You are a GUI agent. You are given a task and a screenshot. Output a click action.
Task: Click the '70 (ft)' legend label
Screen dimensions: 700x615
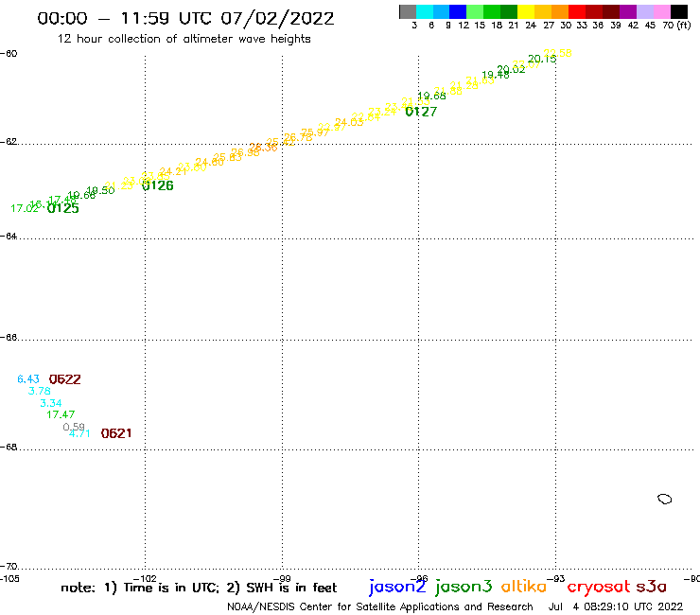pos(676,25)
